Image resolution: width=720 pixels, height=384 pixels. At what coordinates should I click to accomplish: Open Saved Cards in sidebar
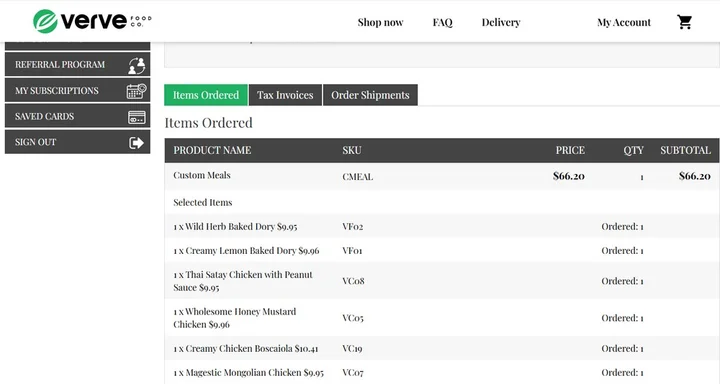pyautogui.click(x=78, y=116)
